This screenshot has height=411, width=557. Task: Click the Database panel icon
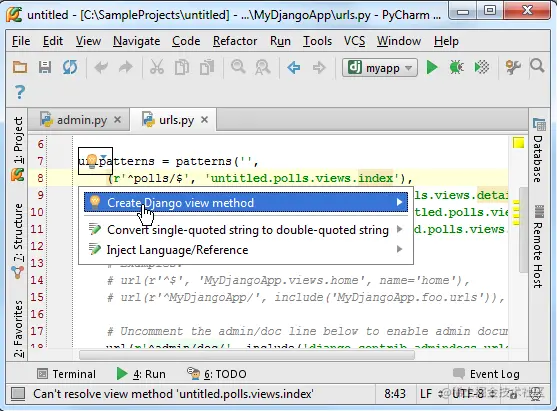(x=539, y=125)
